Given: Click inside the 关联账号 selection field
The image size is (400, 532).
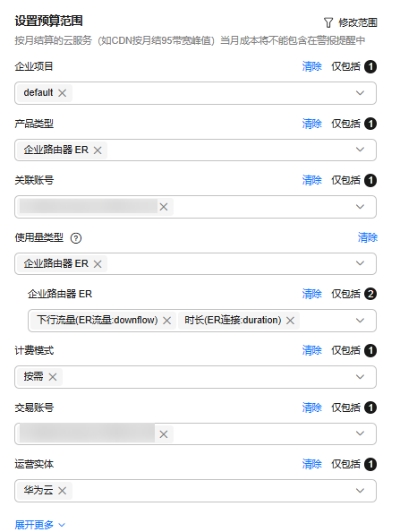Looking at the screenshot, I should coord(195,207).
